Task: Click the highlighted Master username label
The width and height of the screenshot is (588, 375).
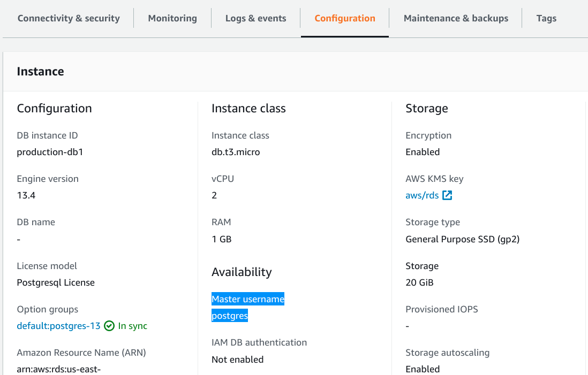Action: [248, 299]
